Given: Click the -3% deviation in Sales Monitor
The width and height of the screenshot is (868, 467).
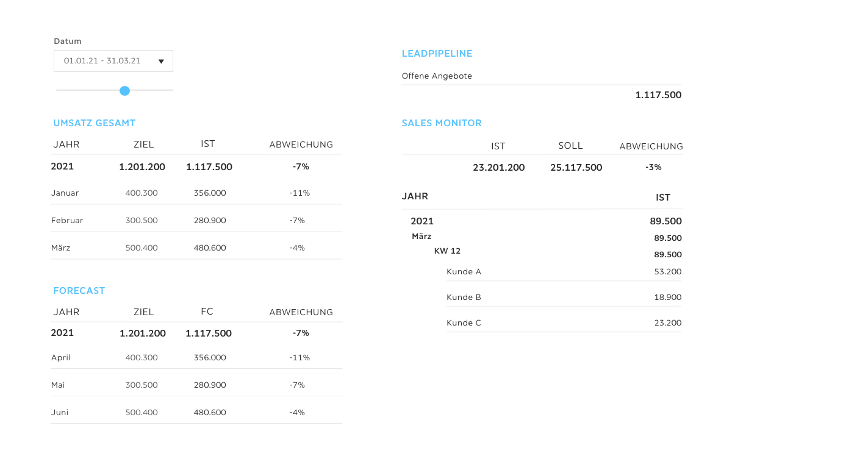Looking at the screenshot, I should 653,167.
